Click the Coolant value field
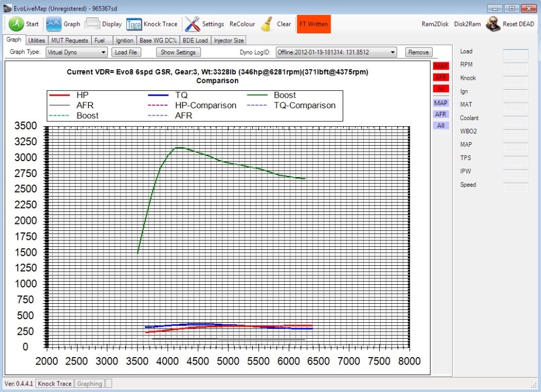Viewport: 541px width, 392px height. tap(516, 120)
